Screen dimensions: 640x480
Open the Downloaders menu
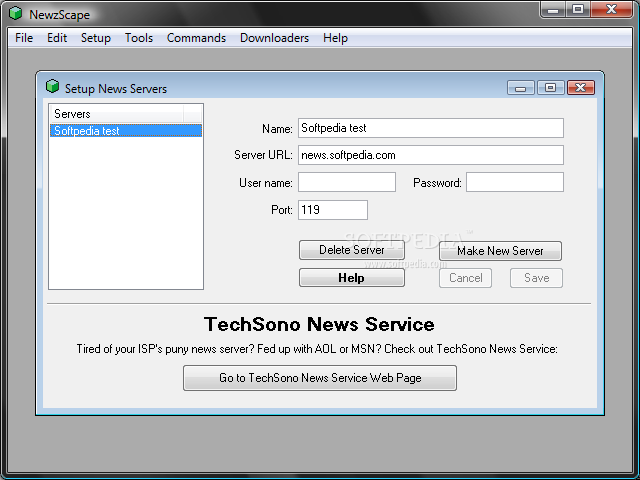274,38
